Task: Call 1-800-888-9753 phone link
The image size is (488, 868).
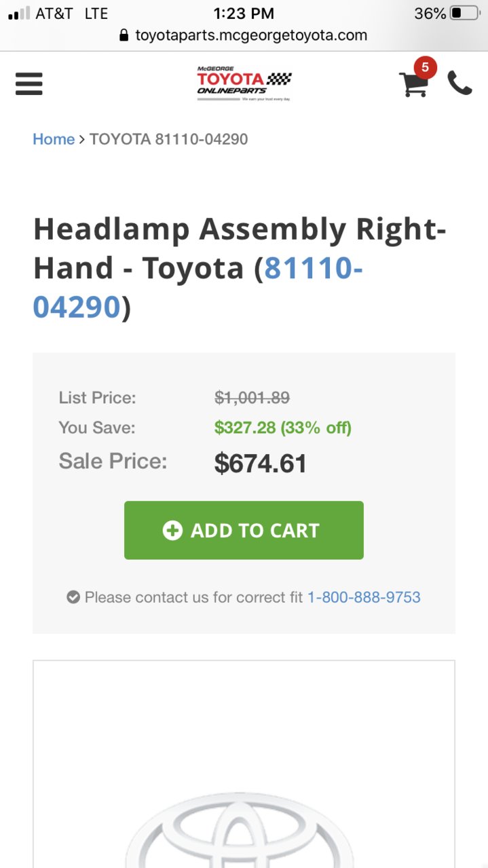Action: pyautogui.click(x=364, y=597)
